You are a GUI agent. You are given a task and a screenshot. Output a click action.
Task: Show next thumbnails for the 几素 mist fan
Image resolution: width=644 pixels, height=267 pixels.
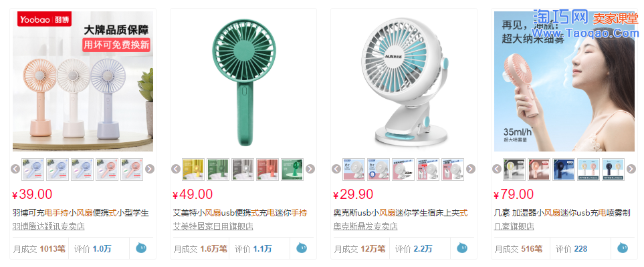(631, 169)
